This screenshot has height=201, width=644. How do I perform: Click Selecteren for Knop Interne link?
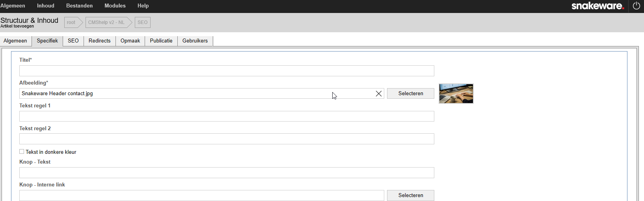click(411, 195)
